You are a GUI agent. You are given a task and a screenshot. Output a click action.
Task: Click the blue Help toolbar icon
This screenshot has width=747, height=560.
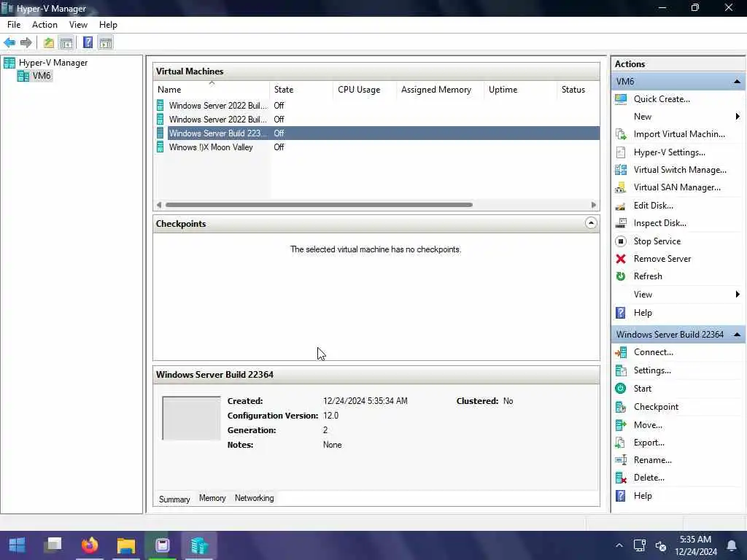88,43
